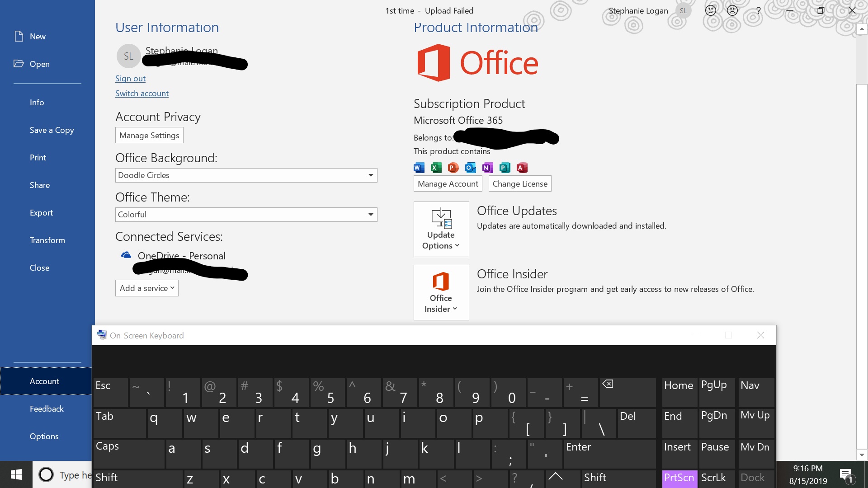Click the Sign out link
868x488 pixels.
[130, 77]
